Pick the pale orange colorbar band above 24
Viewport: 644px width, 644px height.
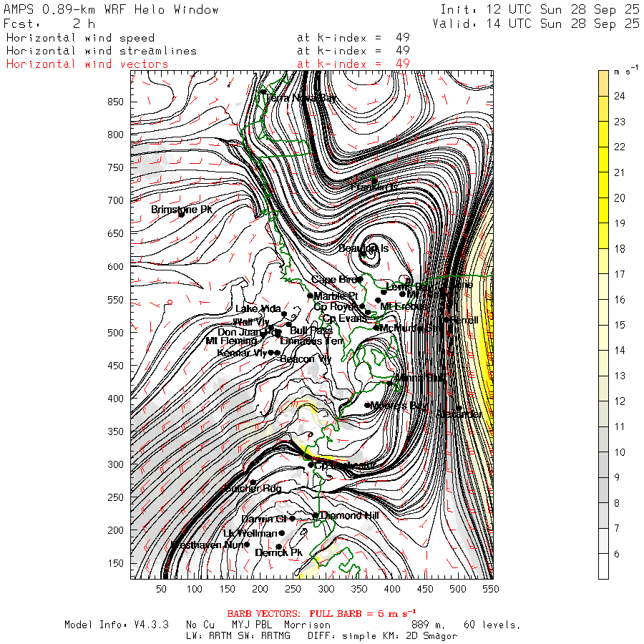[603, 84]
